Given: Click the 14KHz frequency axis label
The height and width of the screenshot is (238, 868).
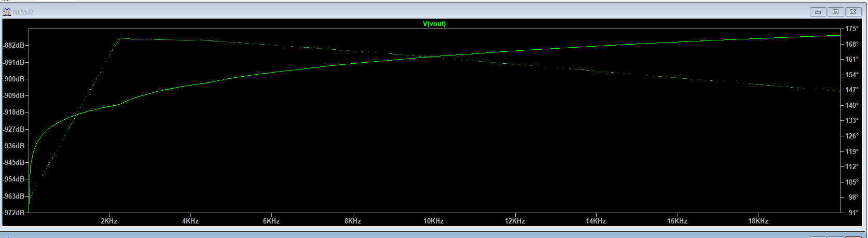Looking at the screenshot, I should pos(596,221).
